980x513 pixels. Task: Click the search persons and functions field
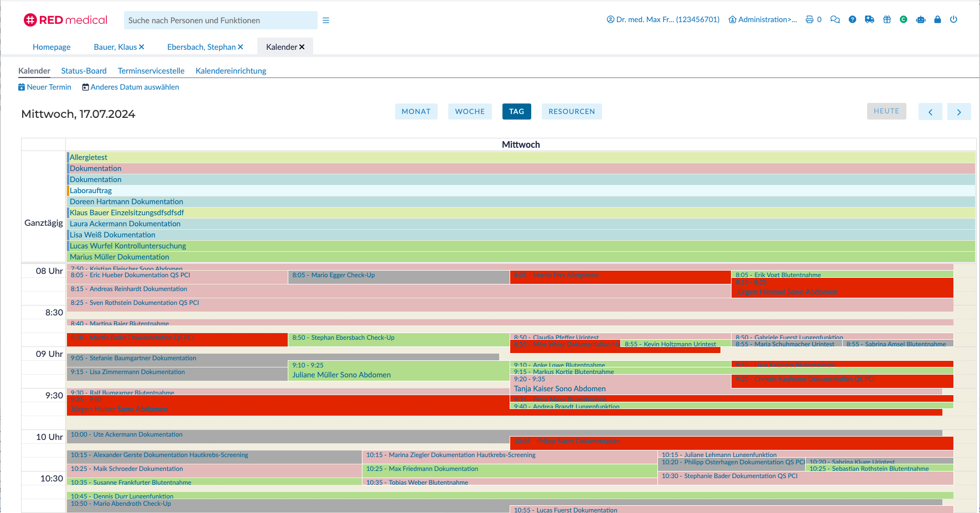[221, 20]
